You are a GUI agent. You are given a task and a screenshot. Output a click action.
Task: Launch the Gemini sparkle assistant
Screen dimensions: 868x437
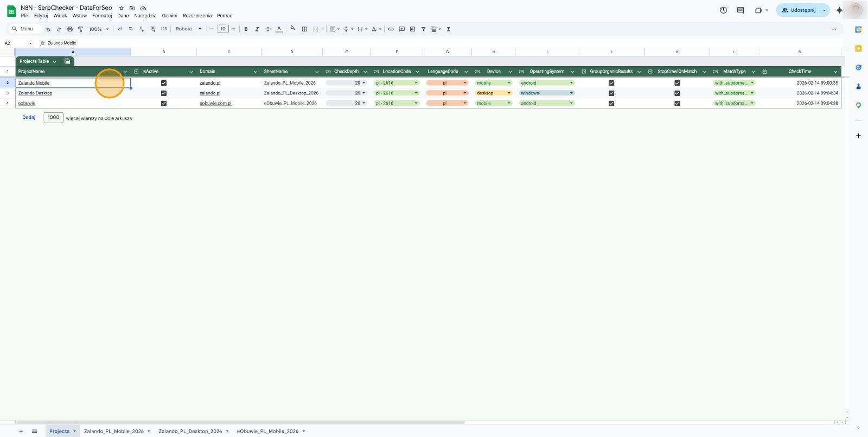click(839, 10)
